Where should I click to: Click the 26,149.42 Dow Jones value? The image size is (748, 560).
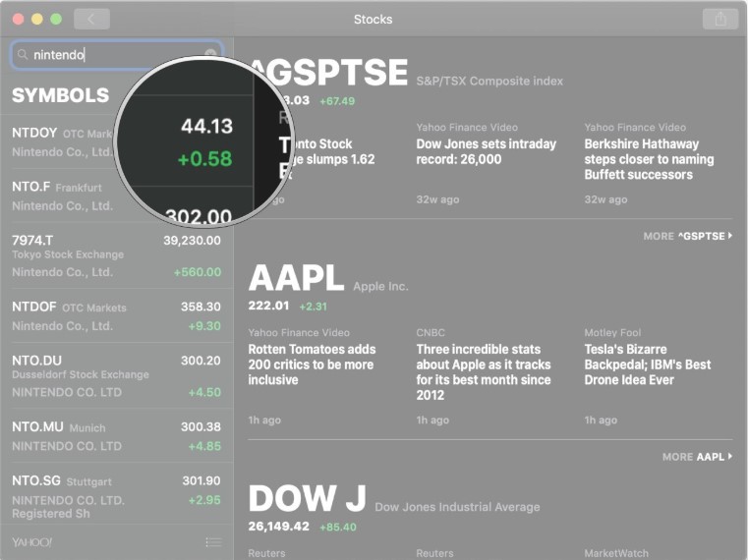point(278,527)
